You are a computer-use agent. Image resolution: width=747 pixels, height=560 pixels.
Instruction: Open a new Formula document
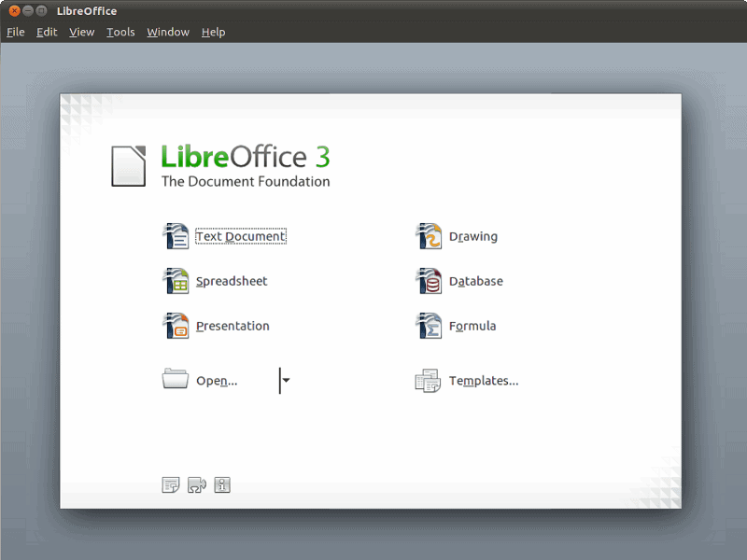pyautogui.click(x=472, y=326)
